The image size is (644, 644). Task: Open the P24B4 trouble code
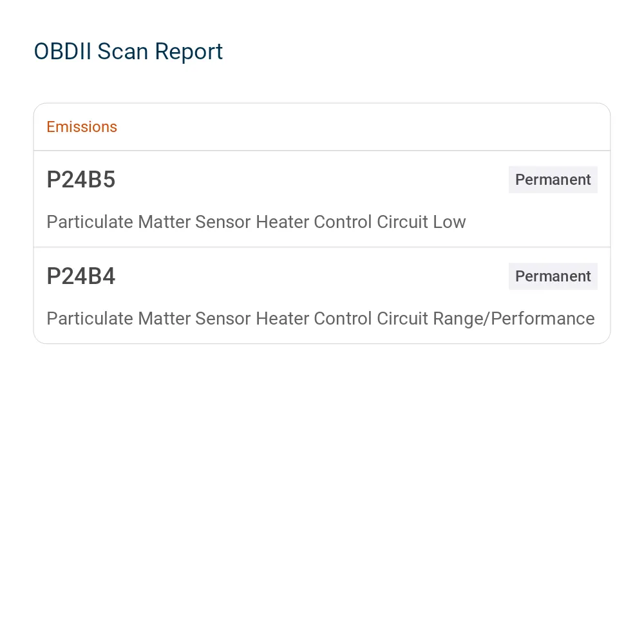click(81, 276)
